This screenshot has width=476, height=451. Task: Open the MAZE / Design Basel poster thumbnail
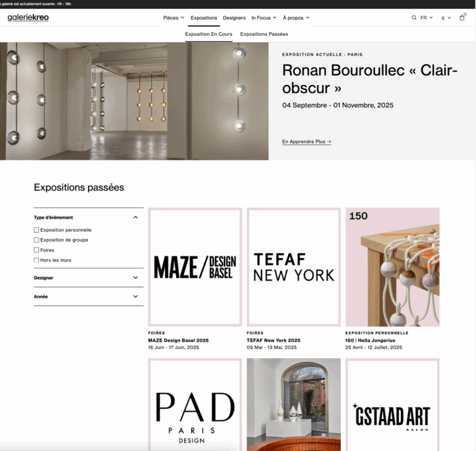pos(195,267)
